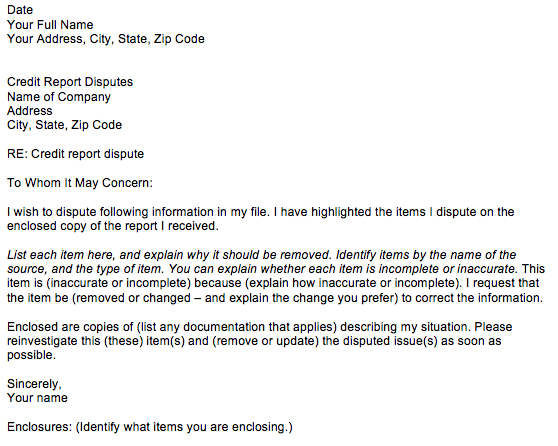558x446 pixels.
Task: Click 'enclosed copy of the report I received' line
Action: pos(113,226)
